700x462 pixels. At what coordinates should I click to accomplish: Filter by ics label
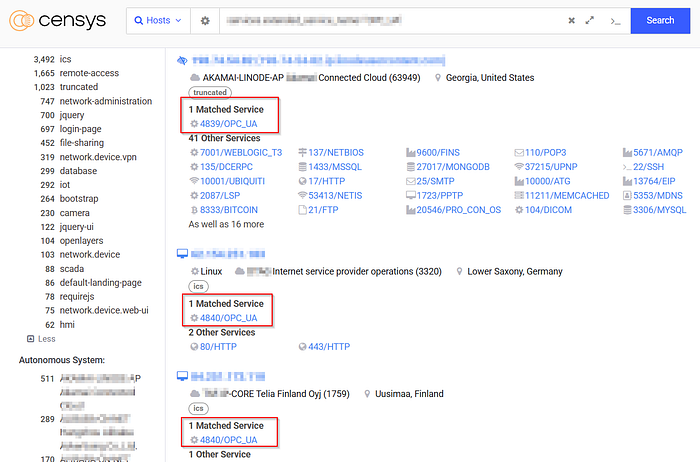click(65, 59)
